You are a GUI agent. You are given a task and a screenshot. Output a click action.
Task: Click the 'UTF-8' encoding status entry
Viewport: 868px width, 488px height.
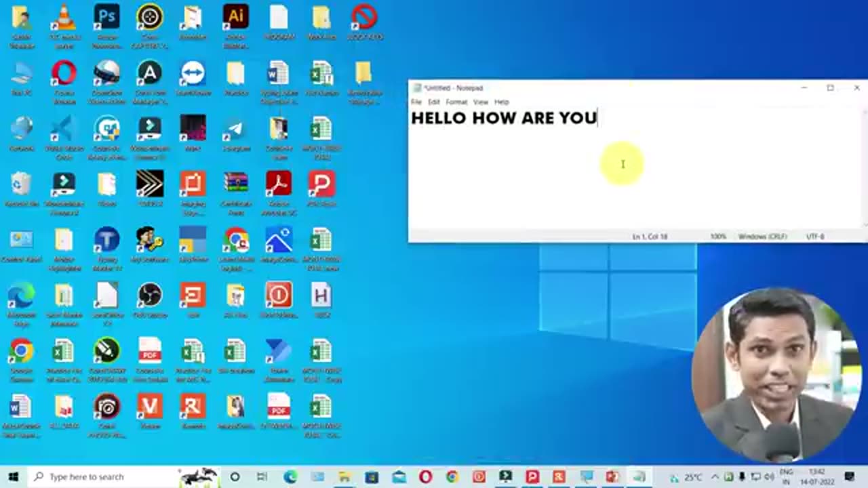tap(815, 237)
